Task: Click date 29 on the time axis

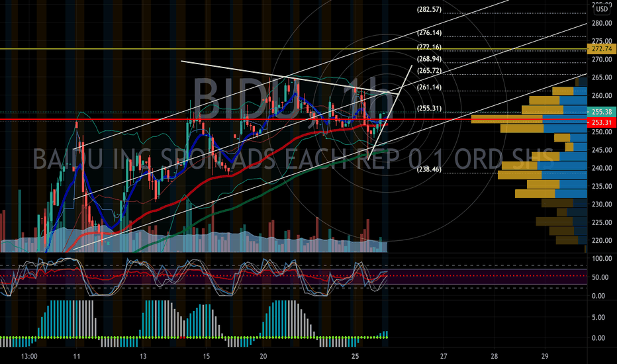Action: 545,357
